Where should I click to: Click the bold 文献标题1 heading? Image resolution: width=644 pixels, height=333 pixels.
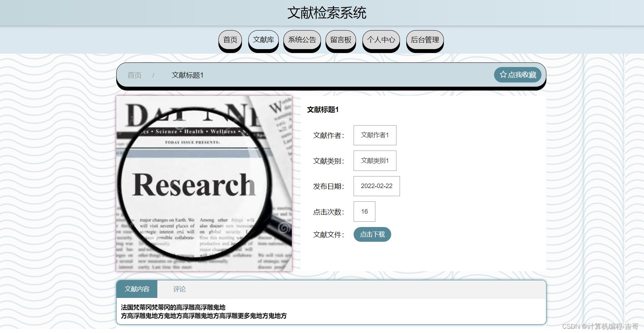[323, 110]
